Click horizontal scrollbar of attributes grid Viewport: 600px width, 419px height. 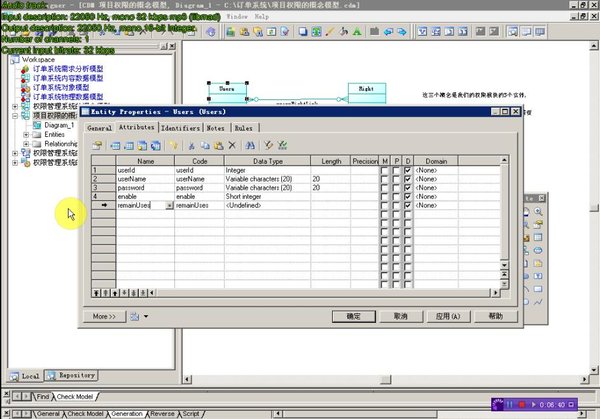[323, 293]
